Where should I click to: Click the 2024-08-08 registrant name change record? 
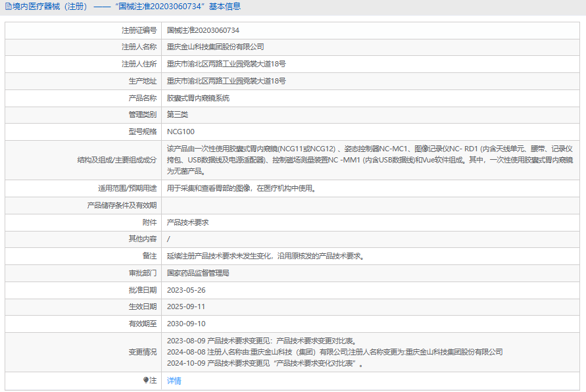[x=335, y=352]
